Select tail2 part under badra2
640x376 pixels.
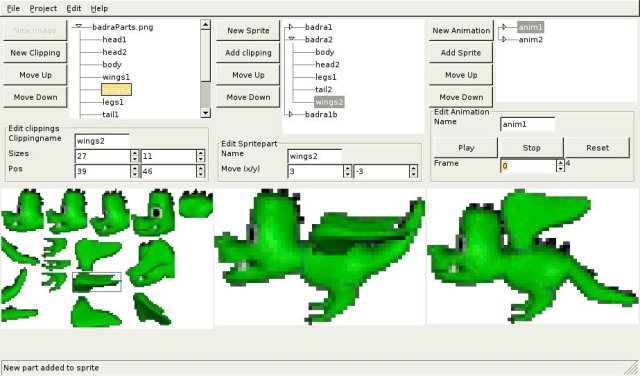pos(324,89)
